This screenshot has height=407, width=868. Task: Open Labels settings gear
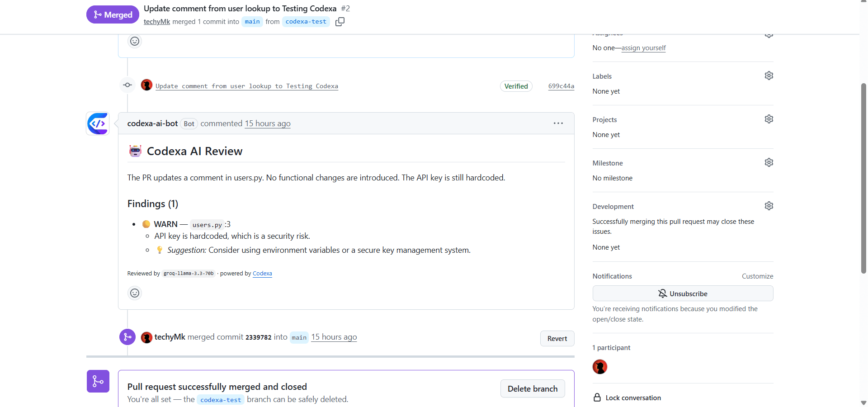[769, 76]
